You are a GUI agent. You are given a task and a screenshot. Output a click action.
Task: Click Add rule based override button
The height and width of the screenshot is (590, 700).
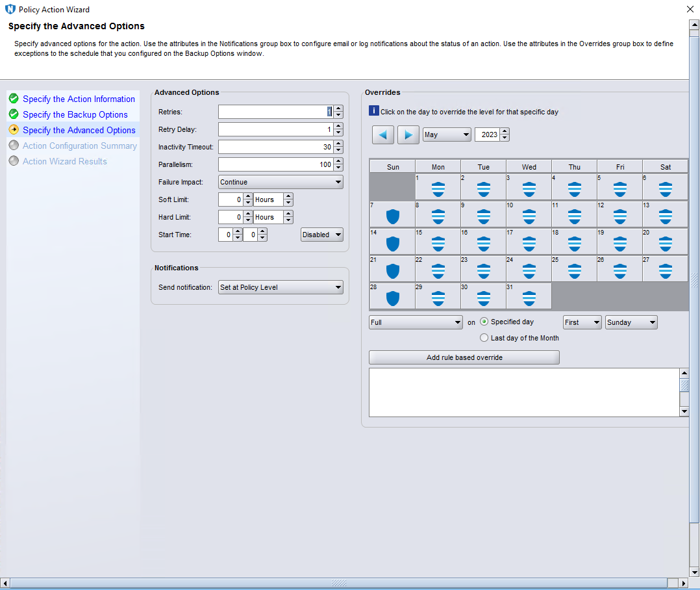(464, 357)
